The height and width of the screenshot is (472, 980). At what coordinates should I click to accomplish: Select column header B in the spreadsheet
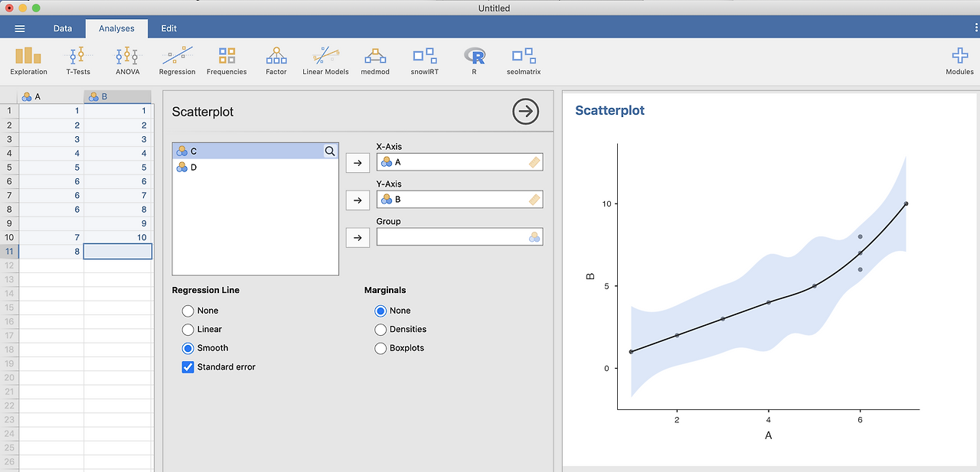(118, 96)
